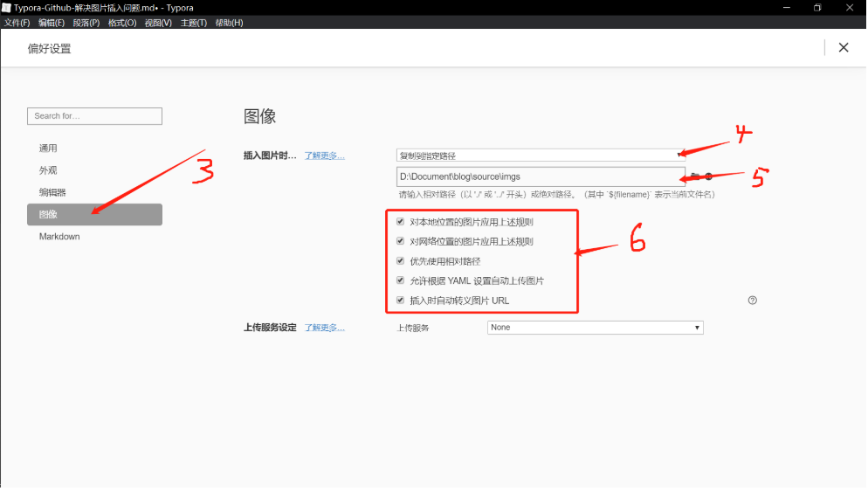
Task: Close the preferences panel with the X
Action: click(843, 47)
